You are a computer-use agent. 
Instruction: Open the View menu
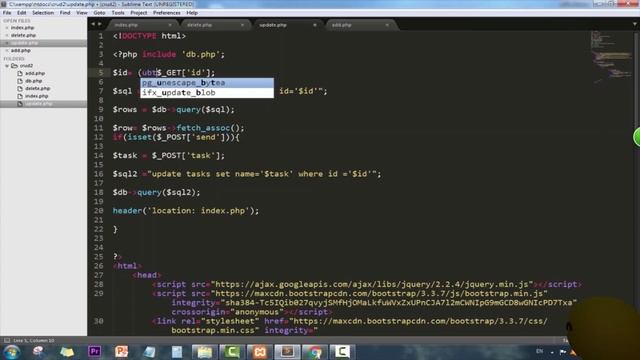(82, 13)
